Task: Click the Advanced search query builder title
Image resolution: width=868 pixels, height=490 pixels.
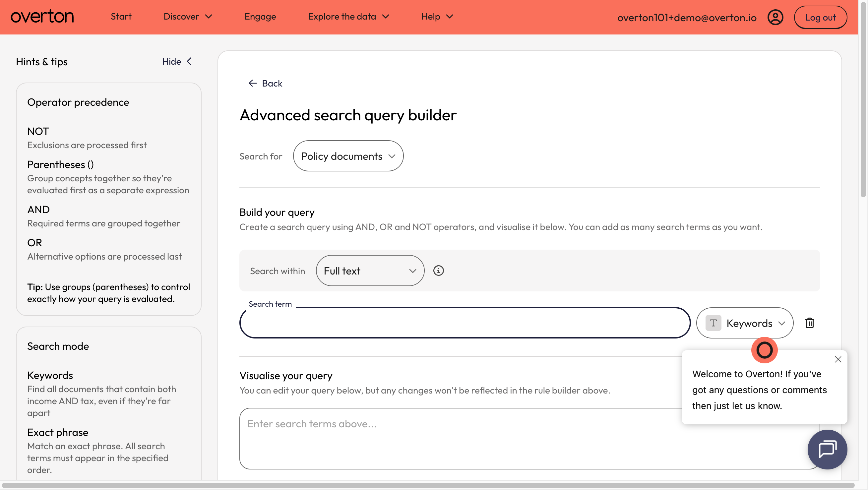Action: click(348, 115)
